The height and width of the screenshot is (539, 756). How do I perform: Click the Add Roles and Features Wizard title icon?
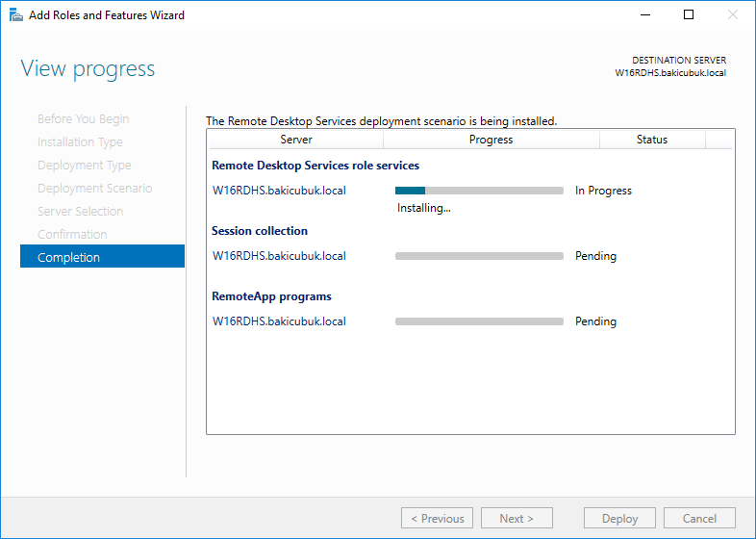pyautogui.click(x=16, y=15)
